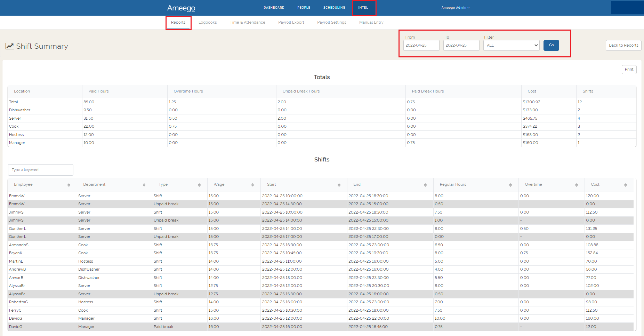The height and width of the screenshot is (336, 644).
Task: Sort the Department column
Action: pos(144,185)
